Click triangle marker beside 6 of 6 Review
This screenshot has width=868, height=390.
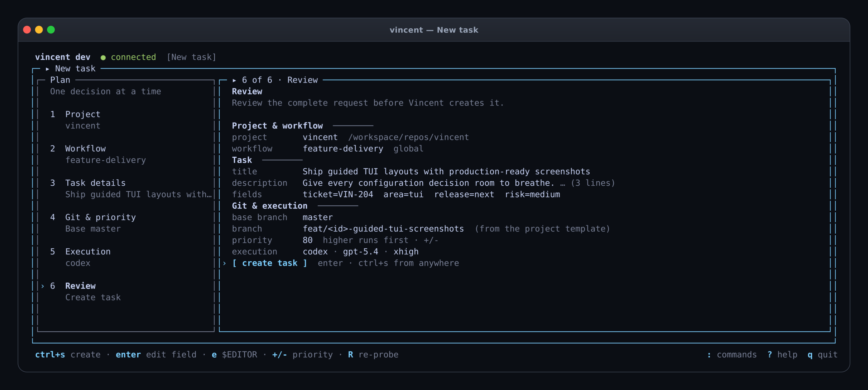[234, 80]
